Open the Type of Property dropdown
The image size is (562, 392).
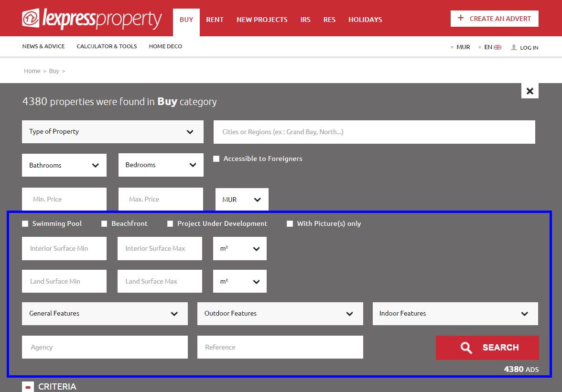coord(113,132)
